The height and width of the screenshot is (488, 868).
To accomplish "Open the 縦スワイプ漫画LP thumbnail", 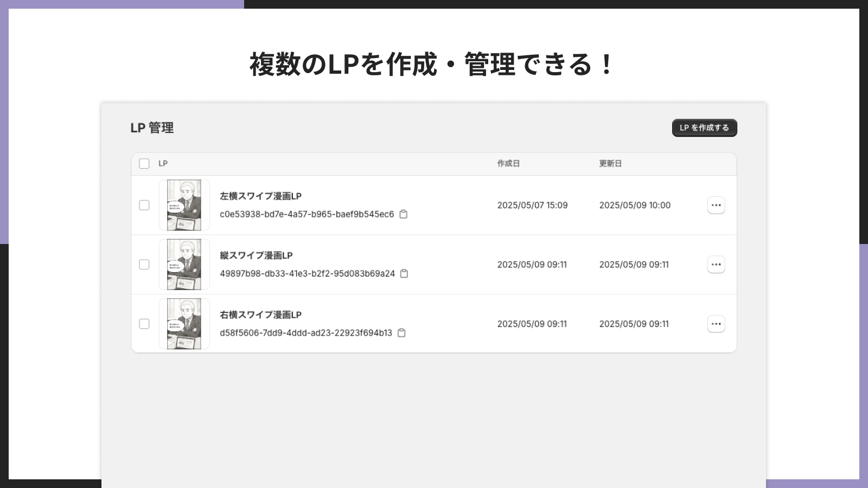I will pos(184,265).
